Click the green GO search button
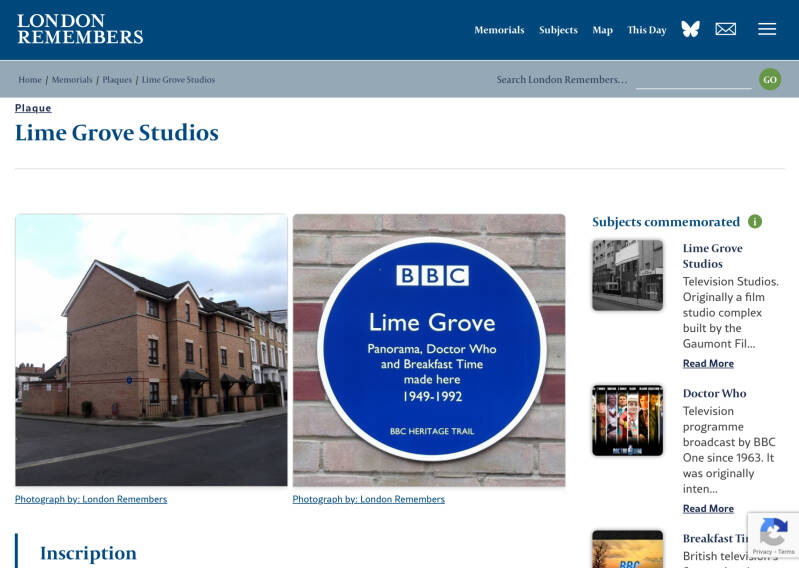 pos(770,79)
